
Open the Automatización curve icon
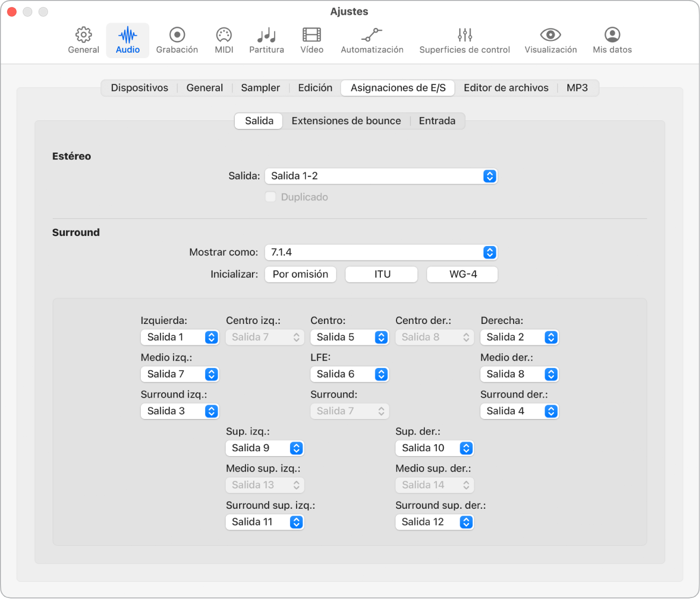(372, 35)
